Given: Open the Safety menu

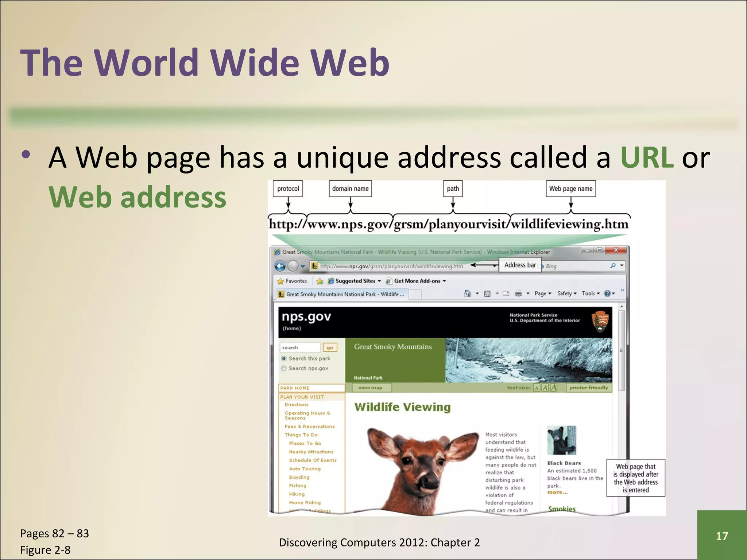Looking at the screenshot, I should pos(567,293).
